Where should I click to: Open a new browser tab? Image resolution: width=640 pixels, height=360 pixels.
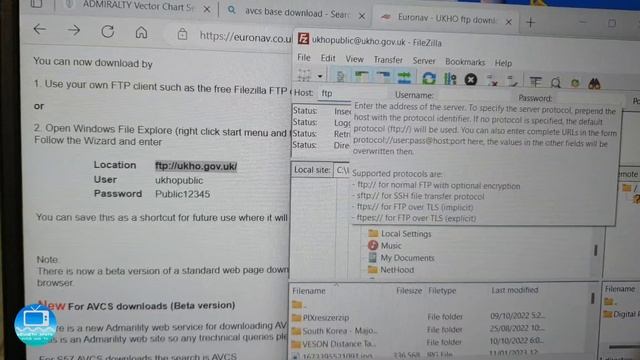(531, 22)
